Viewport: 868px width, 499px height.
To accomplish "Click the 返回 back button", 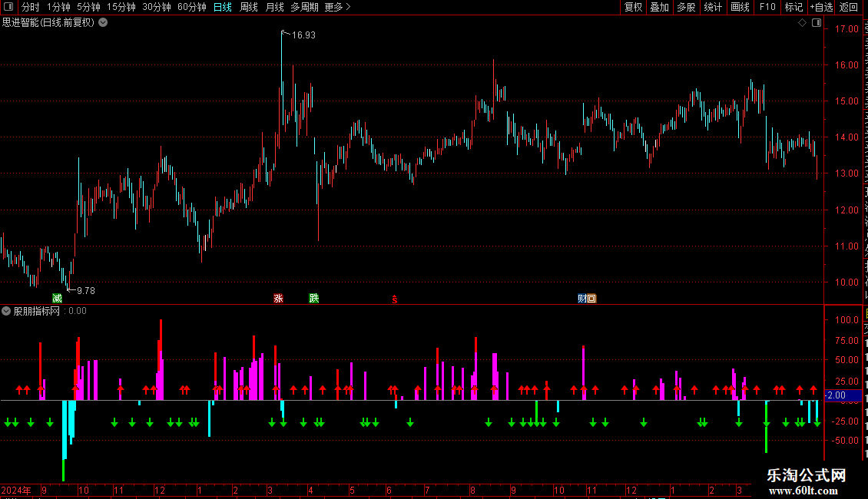I will point(849,7).
